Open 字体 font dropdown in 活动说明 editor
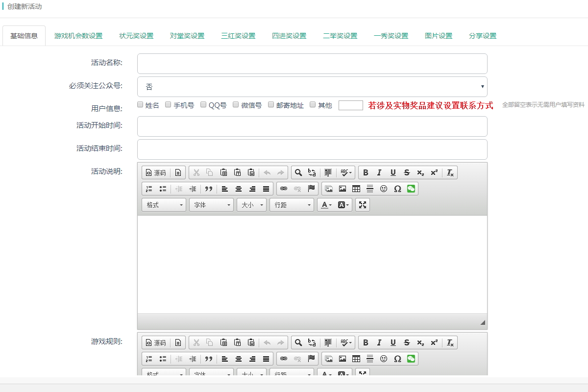The image size is (588, 392). 211,205
